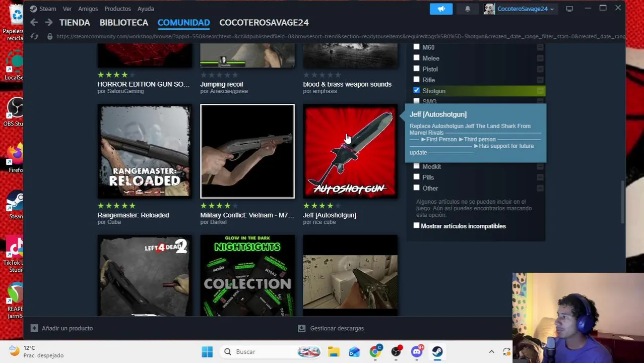
Task: Go forward with the right arrow
Action: [49, 22]
